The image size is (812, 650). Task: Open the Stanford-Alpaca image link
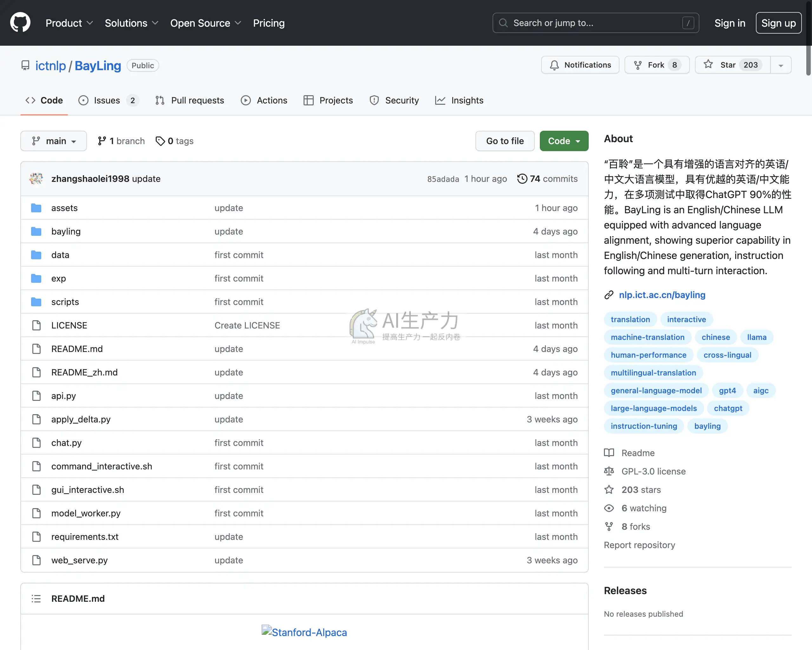[x=304, y=632]
